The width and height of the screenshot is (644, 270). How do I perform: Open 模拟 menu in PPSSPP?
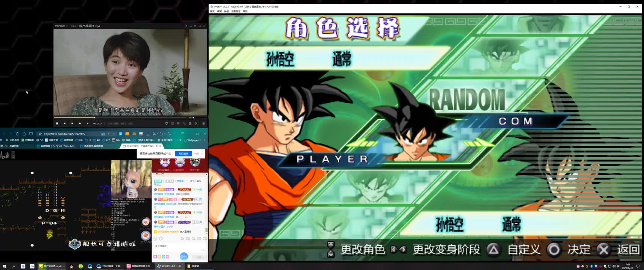coord(219,11)
